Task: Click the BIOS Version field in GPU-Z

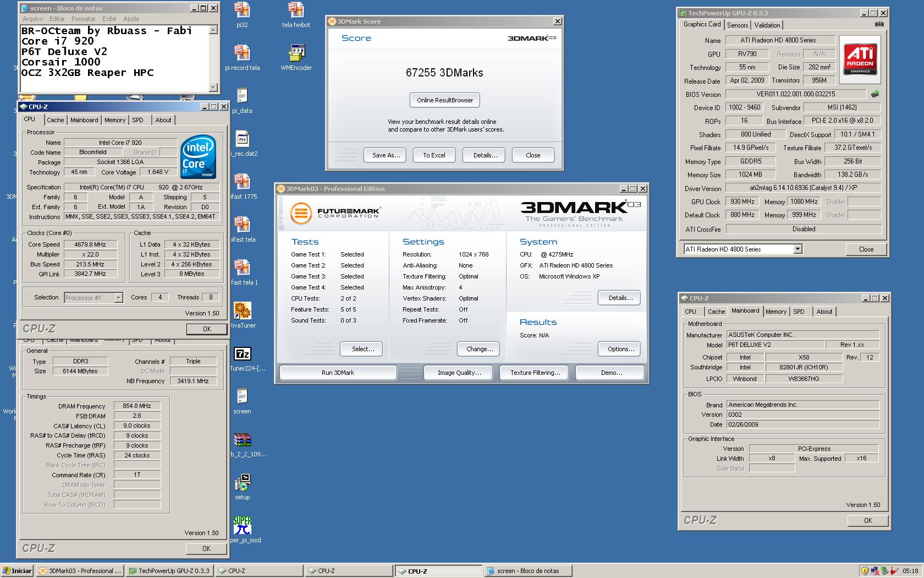Action: coord(795,94)
